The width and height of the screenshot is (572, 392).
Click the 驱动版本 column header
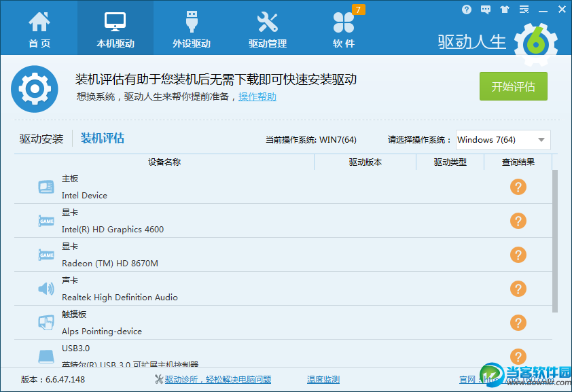365,162
